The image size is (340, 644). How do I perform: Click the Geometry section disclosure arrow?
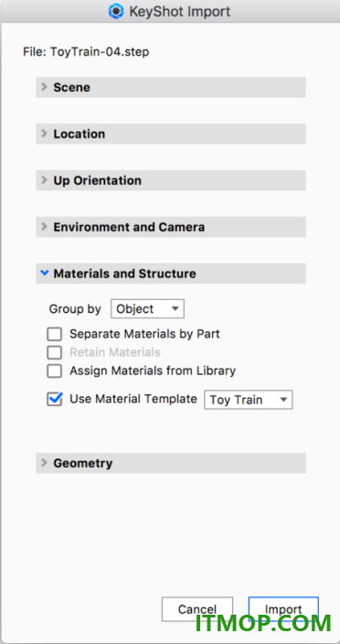(x=44, y=463)
